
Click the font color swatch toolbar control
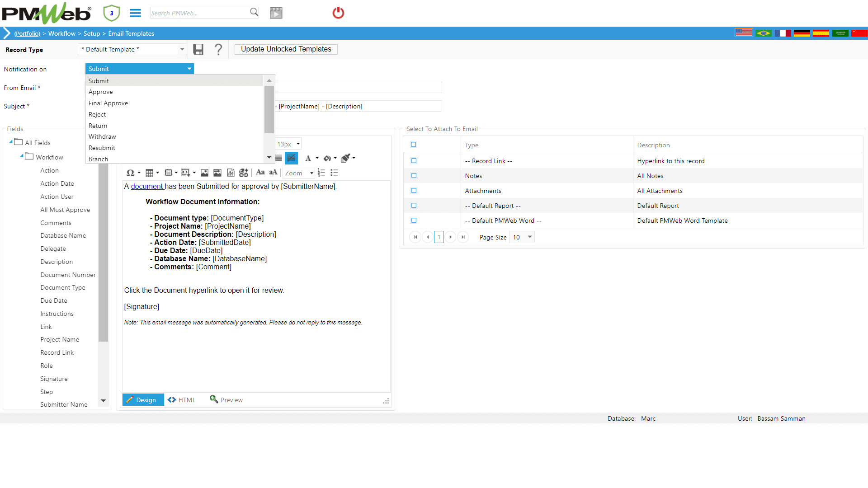click(x=308, y=158)
